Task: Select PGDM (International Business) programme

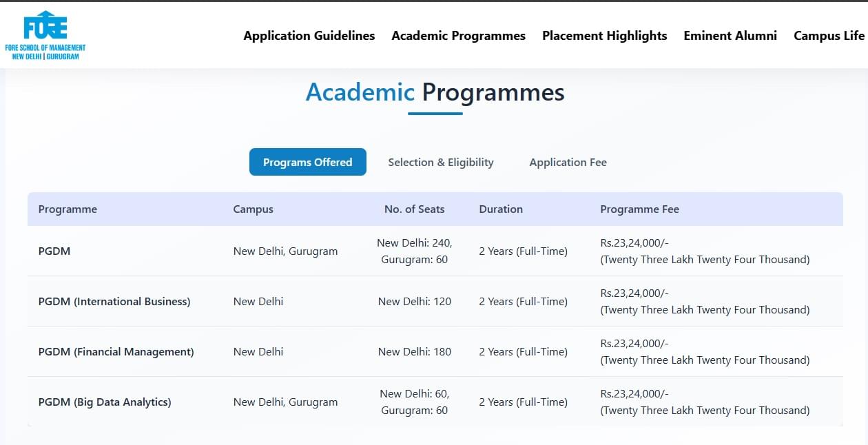Action: click(114, 301)
